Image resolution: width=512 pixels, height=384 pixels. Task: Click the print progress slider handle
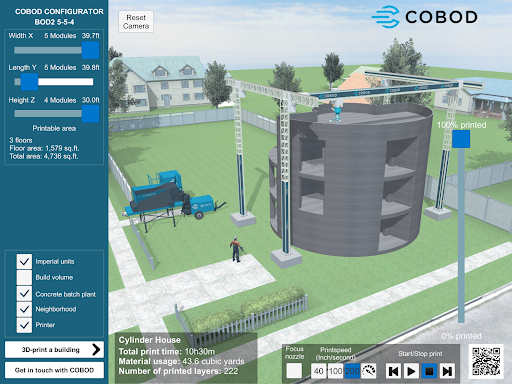click(x=461, y=139)
